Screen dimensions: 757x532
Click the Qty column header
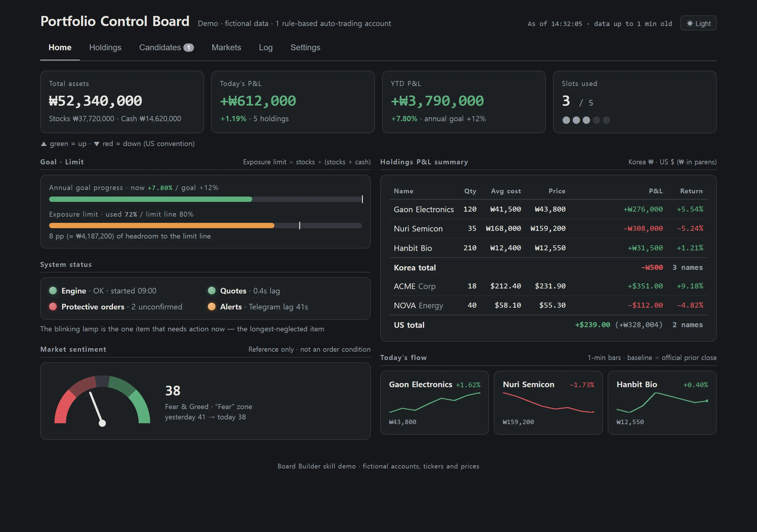pos(470,191)
